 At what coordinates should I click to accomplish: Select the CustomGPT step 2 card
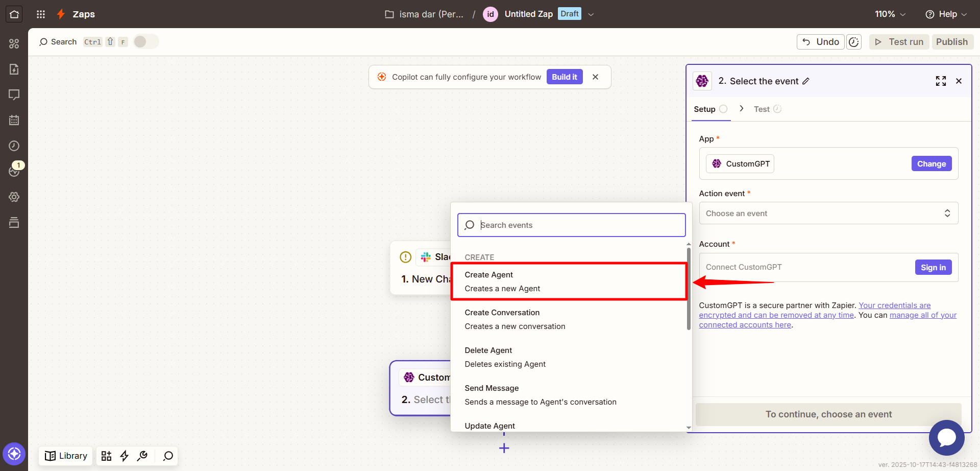420,388
